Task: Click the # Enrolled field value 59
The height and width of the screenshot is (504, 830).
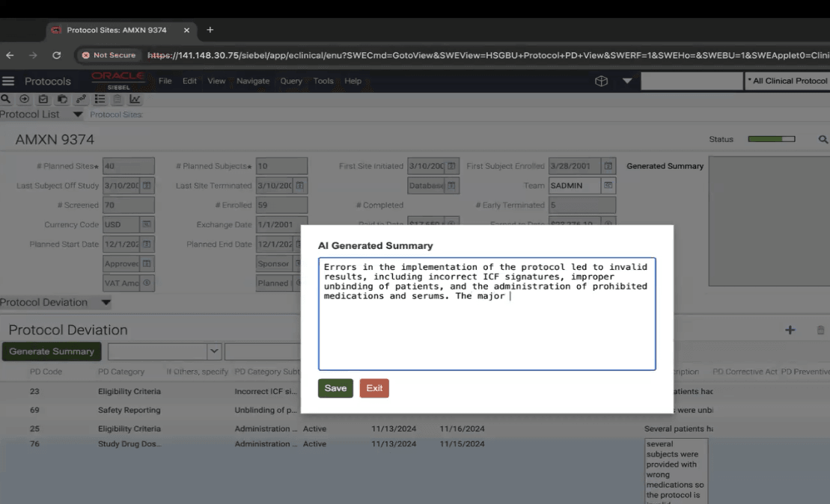Action: coord(281,205)
